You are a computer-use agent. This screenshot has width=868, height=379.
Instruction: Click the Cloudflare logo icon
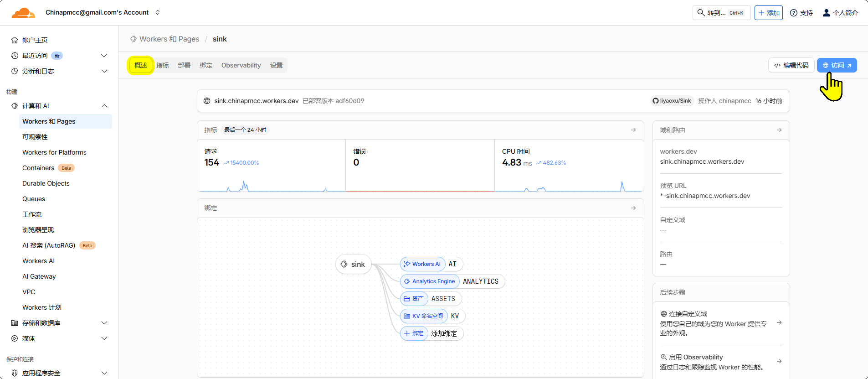23,13
